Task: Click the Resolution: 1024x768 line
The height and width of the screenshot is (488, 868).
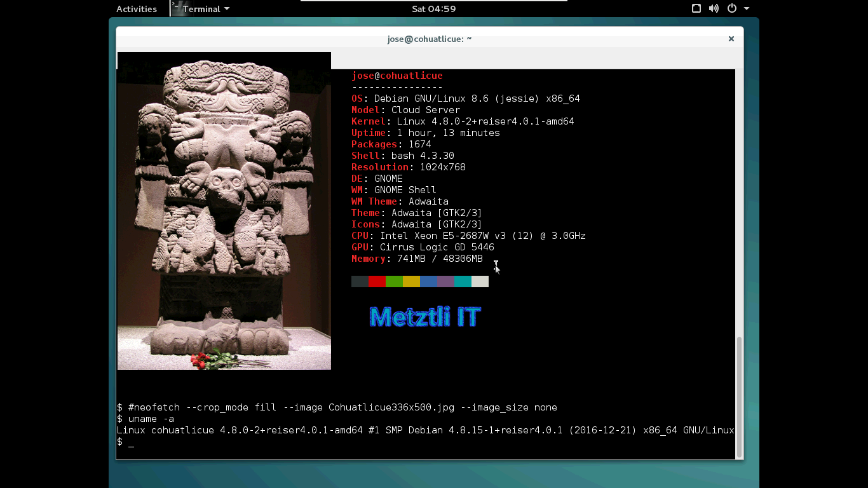Action: [x=409, y=167]
